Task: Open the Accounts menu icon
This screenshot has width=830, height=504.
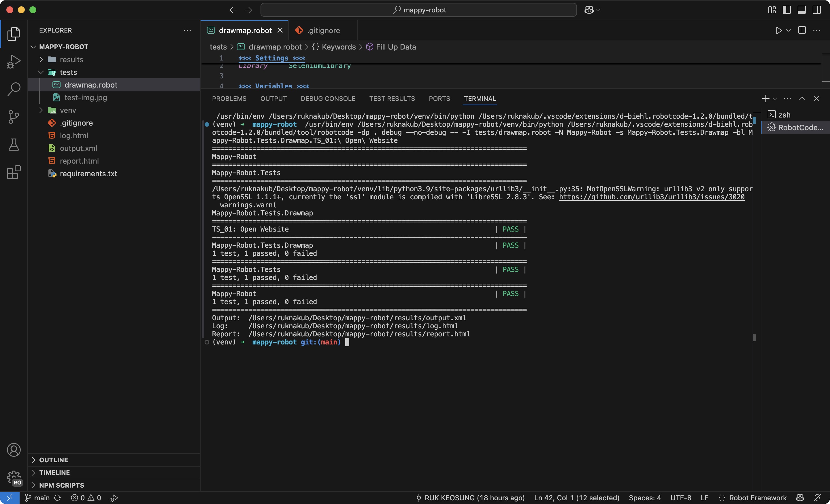Action: click(x=14, y=450)
